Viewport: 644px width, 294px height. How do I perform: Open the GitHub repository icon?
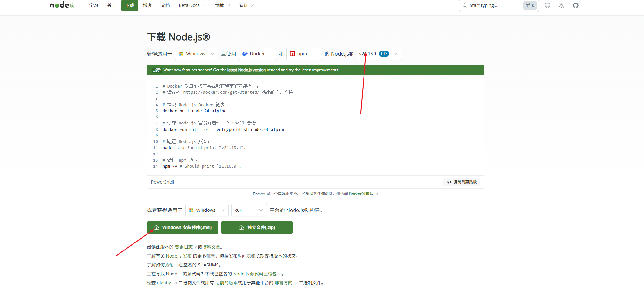(576, 5)
